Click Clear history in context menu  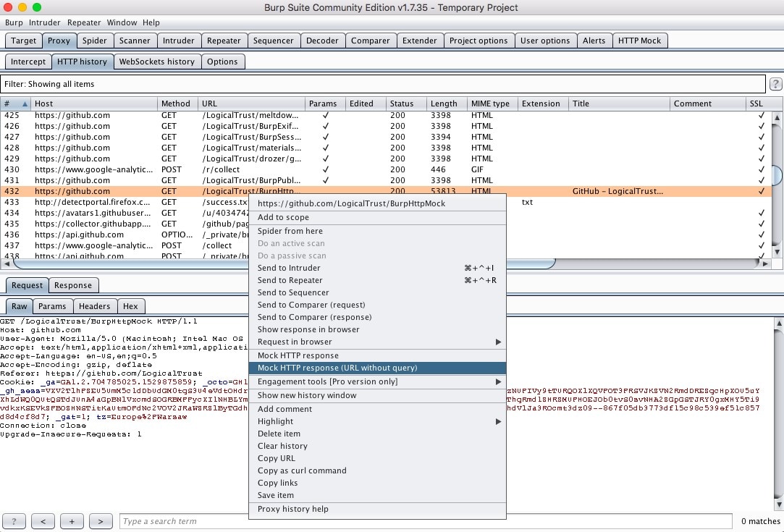(x=282, y=445)
